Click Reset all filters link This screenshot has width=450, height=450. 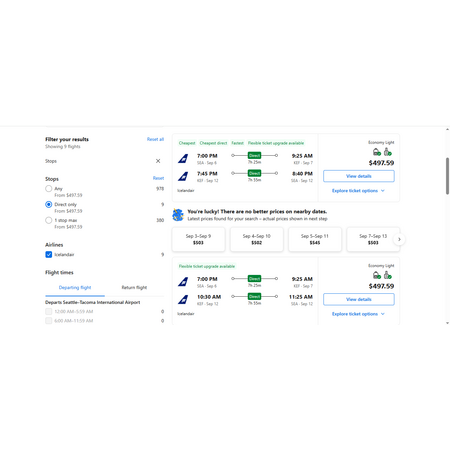click(x=155, y=139)
